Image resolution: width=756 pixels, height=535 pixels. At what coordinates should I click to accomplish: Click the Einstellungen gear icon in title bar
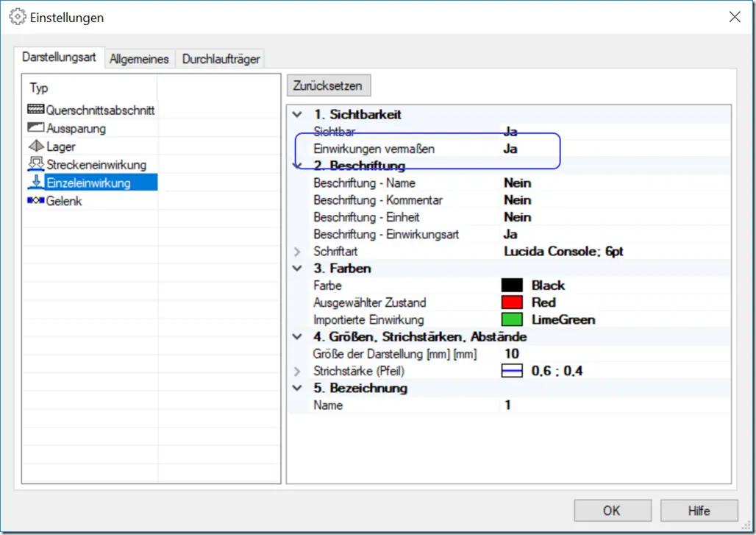pyautogui.click(x=18, y=17)
